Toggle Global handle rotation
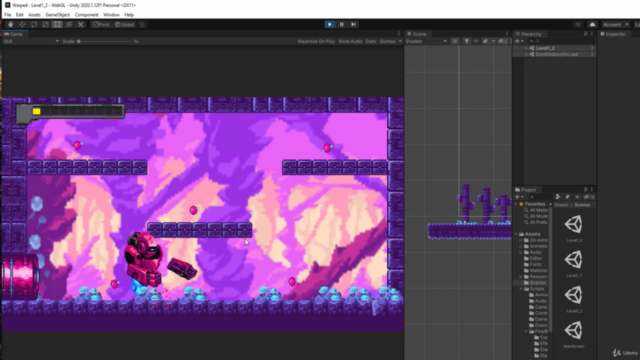Viewport: 640px width, 360px height. tap(124, 24)
